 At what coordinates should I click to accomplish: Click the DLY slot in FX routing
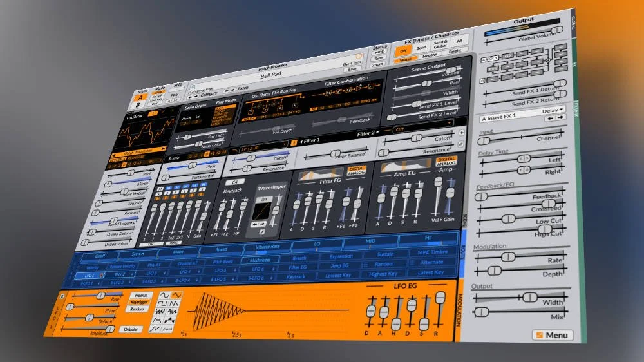(x=493, y=59)
